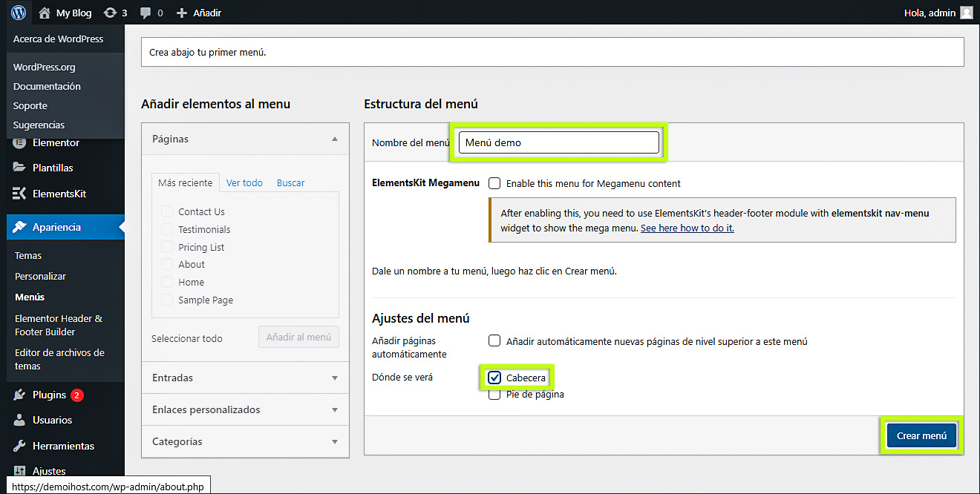Open Plugins in the sidebar
The width and height of the screenshot is (980, 494).
(49, 395)
